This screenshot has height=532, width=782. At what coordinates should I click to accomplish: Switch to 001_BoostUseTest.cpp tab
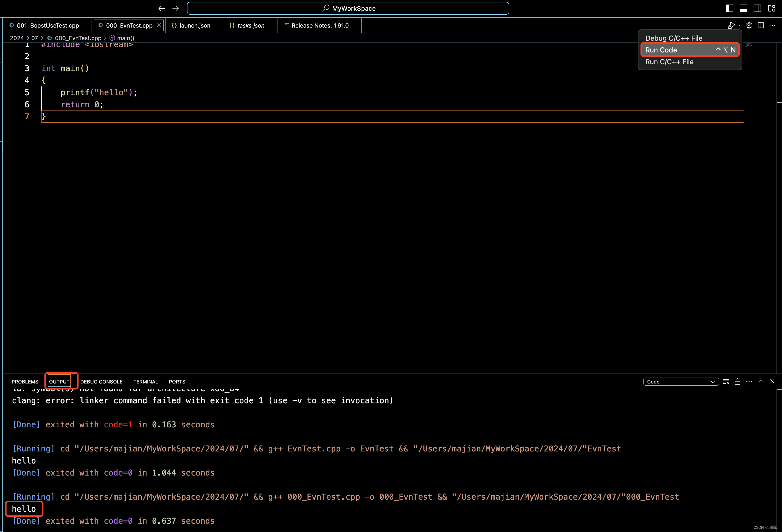47,26
